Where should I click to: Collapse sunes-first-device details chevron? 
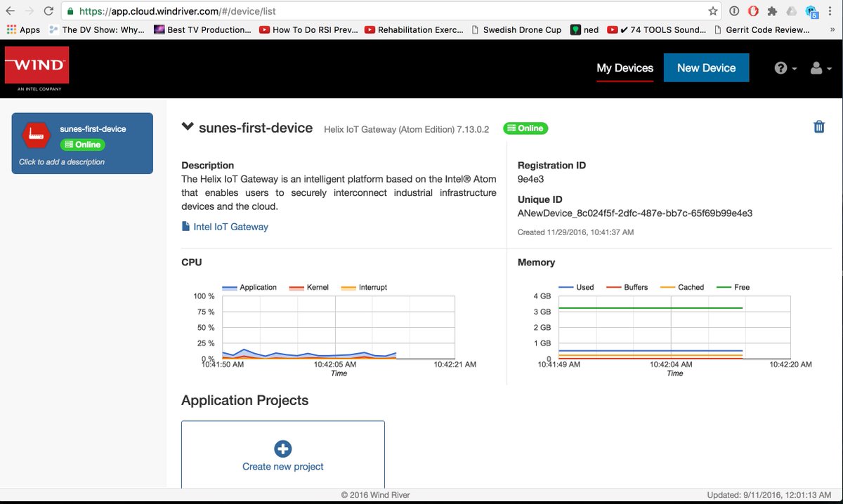click(188, 126)
